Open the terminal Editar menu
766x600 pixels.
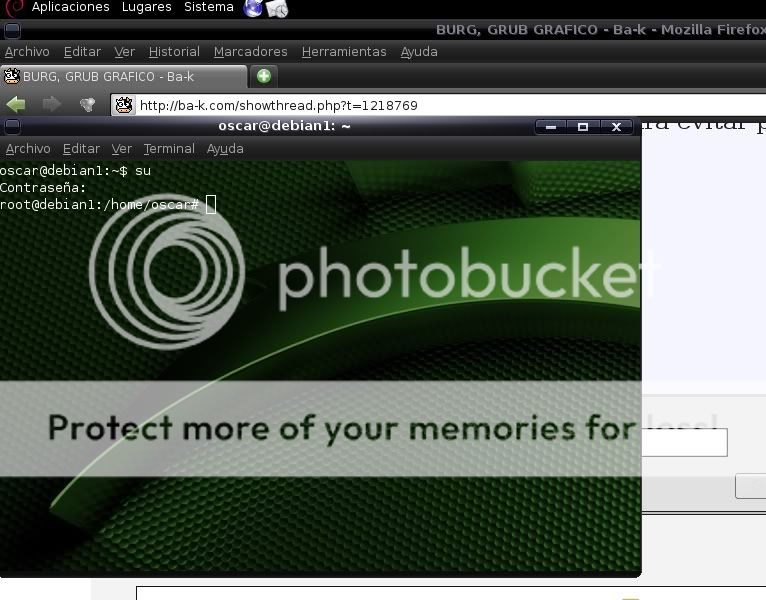pyautogui.click(x=81, y=149)
